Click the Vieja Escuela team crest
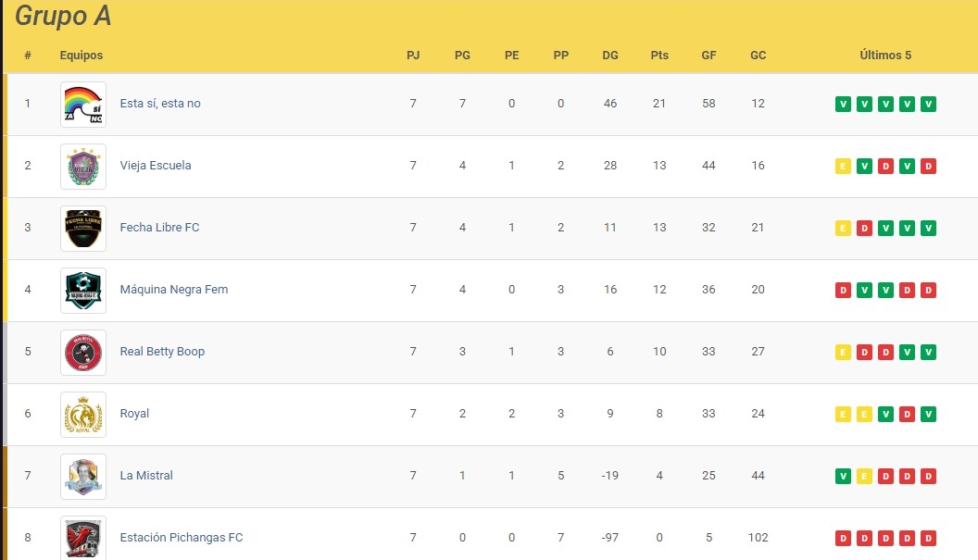The height and width of the screenshot is (560, 978). pos(83,167)
